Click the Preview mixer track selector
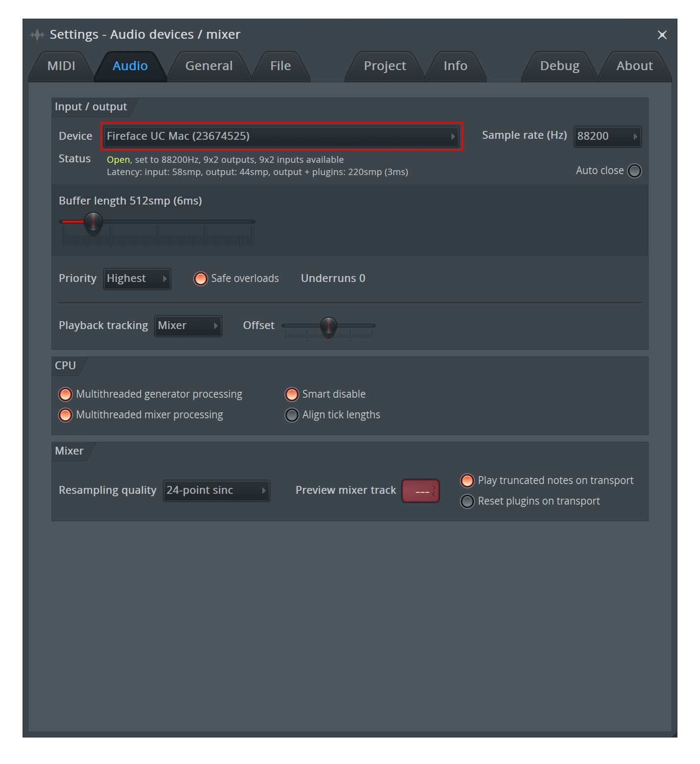This screenshot has width=700, height=764. tap(421, 491)
